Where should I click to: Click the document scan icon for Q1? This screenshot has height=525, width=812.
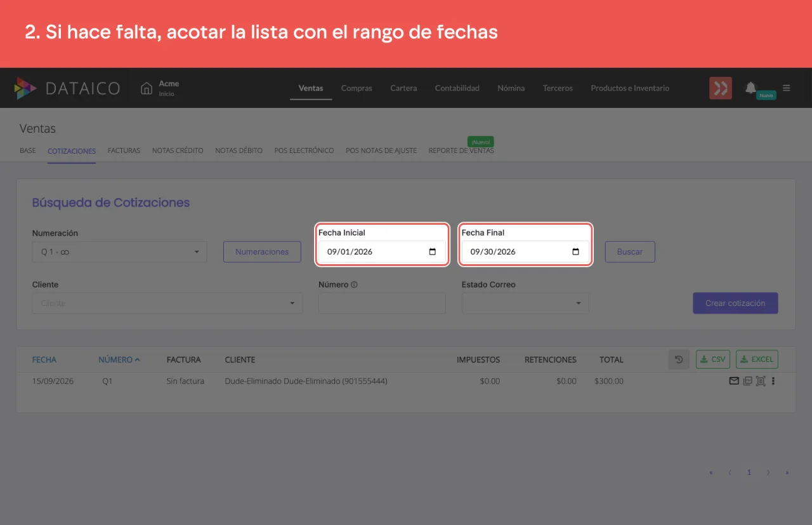[x=761, y=381]
